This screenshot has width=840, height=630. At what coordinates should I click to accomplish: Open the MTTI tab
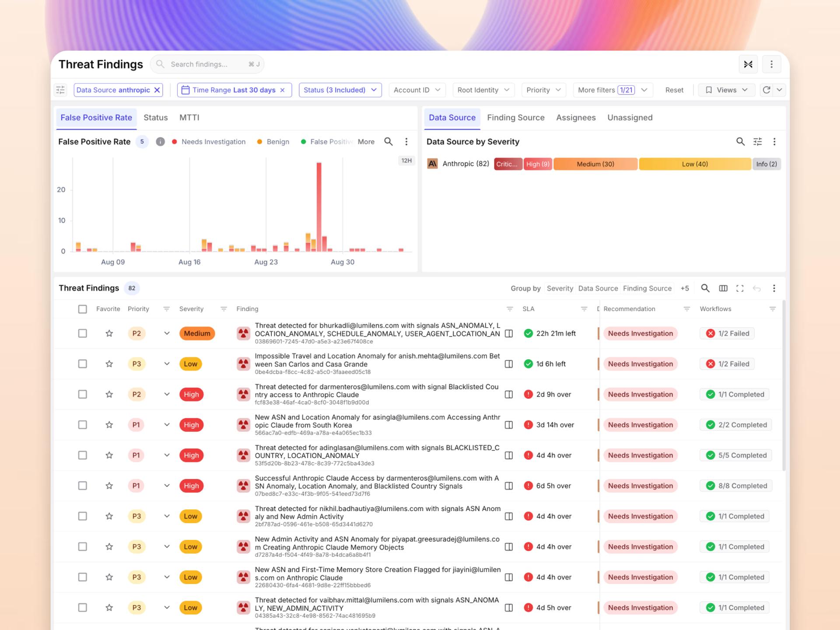tap(189, 118)
